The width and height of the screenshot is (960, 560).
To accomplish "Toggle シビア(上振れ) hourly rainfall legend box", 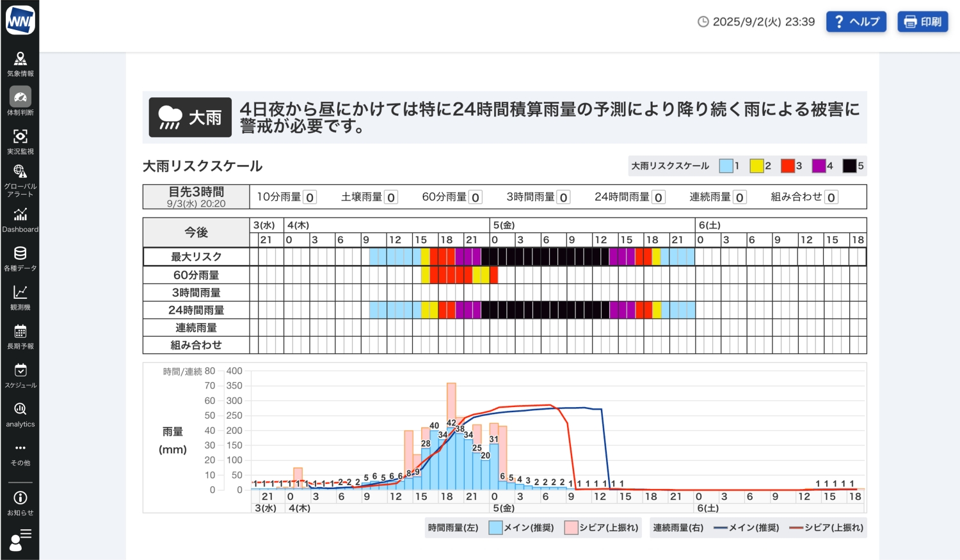I will [572, 528].
